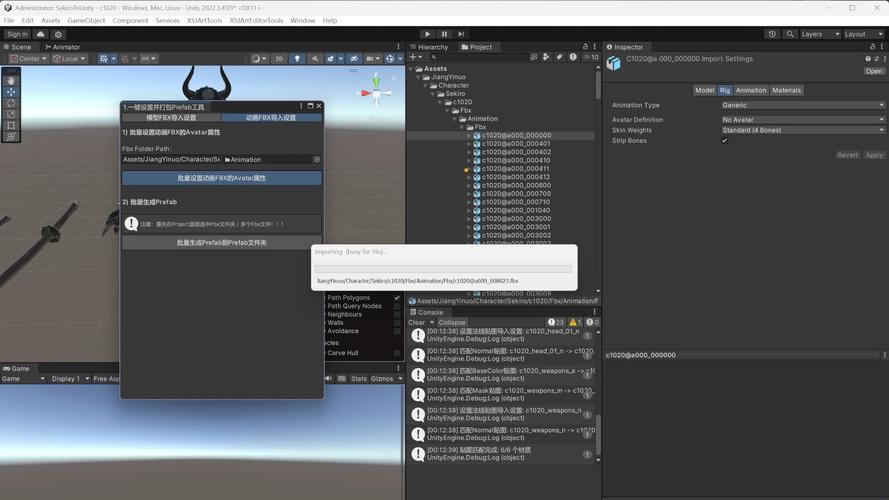Open the Center pivot dropdown
The height and width of the screenshot is (500, 889).
(28, 58)
